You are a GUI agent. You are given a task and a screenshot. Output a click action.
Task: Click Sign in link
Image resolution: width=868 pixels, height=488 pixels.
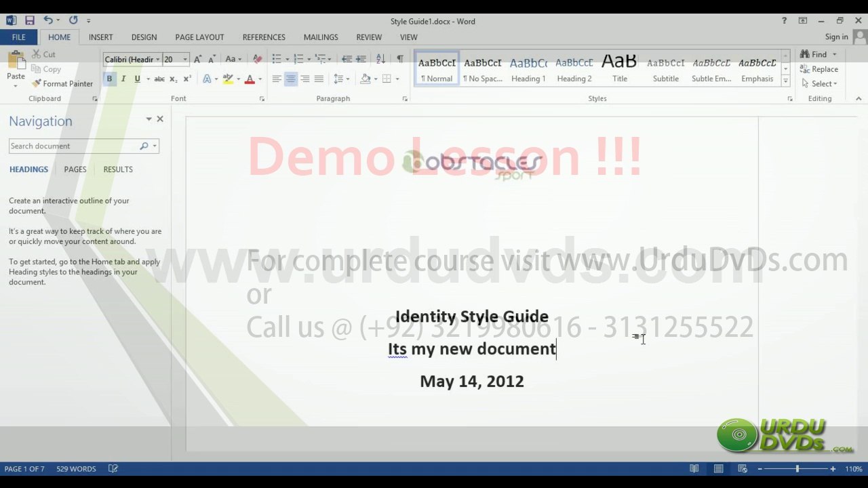836,37
